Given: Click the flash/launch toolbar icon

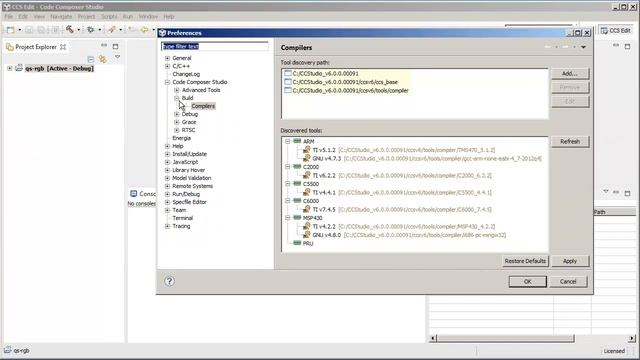Looking at the screenshot, I should (112, 29).
